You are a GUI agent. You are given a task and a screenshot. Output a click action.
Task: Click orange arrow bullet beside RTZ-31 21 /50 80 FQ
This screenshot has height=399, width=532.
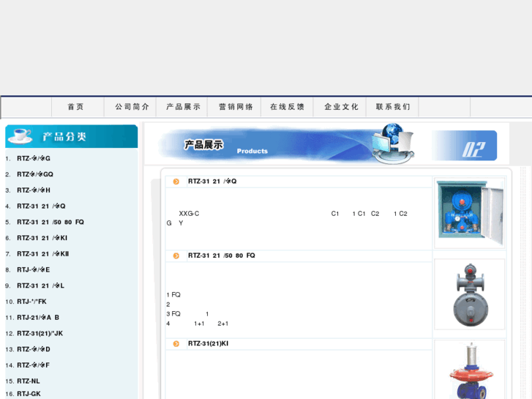tap(176, 256)
